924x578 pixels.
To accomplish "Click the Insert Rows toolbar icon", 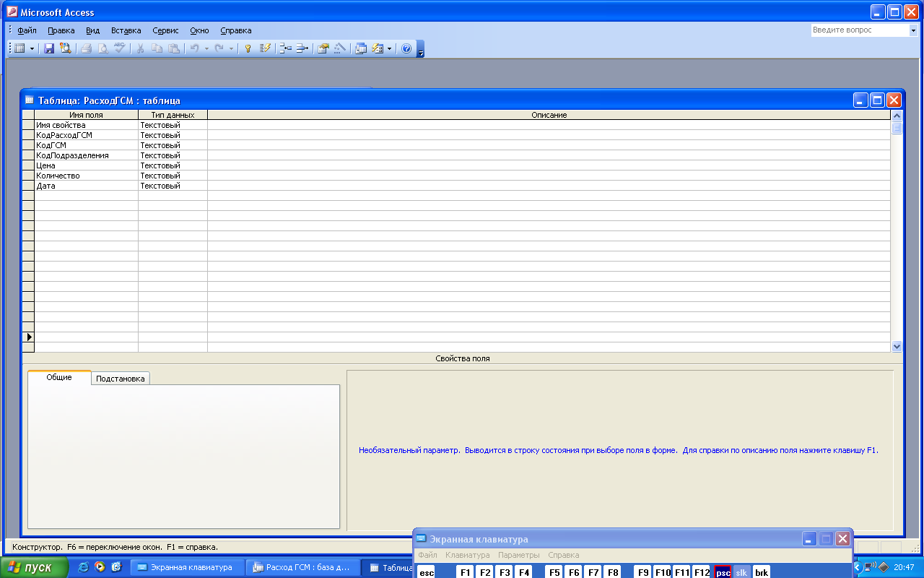I will pos(285,48).
